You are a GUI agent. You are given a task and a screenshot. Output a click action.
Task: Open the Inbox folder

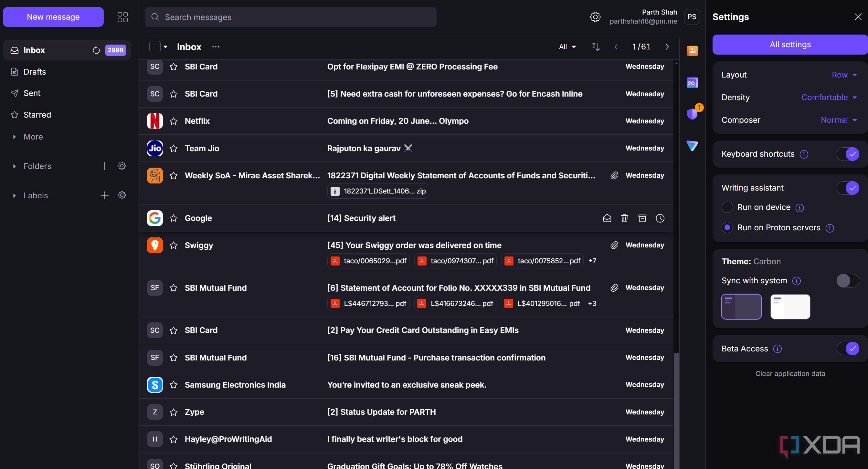pyautogui.click(x=67, y=50)
